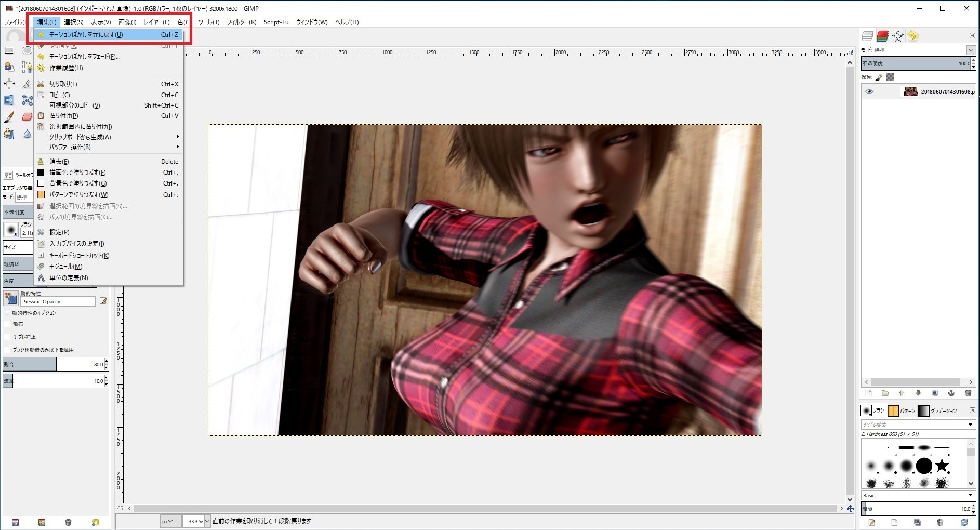Select the Move tool
The image size is (980, 530).
pos(9,84)
